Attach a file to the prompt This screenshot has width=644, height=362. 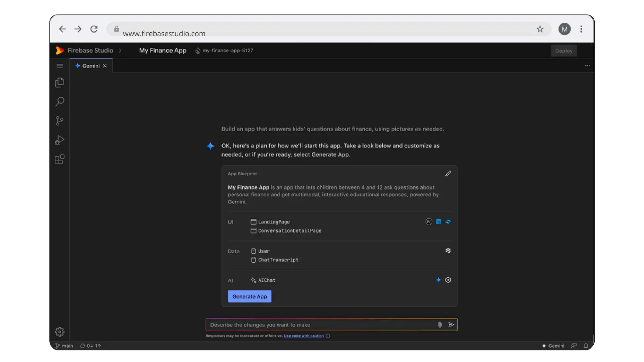point(440,325)
